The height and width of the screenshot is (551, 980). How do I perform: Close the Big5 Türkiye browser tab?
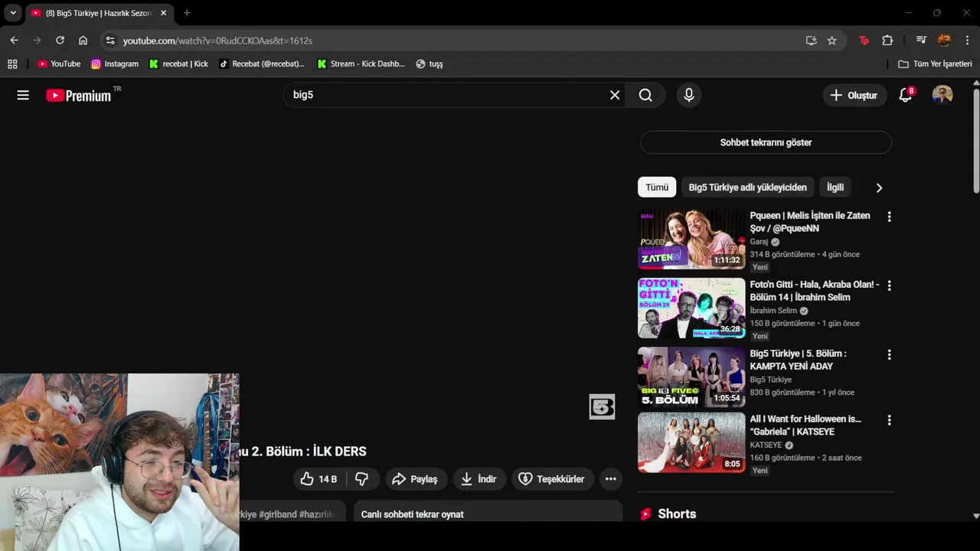point(163,13)
